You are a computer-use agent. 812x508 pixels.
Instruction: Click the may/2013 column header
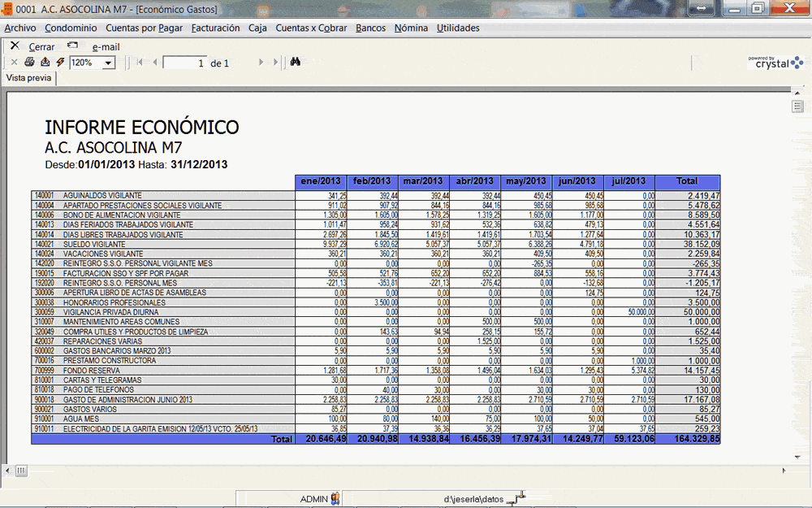[x=525, y=181]
